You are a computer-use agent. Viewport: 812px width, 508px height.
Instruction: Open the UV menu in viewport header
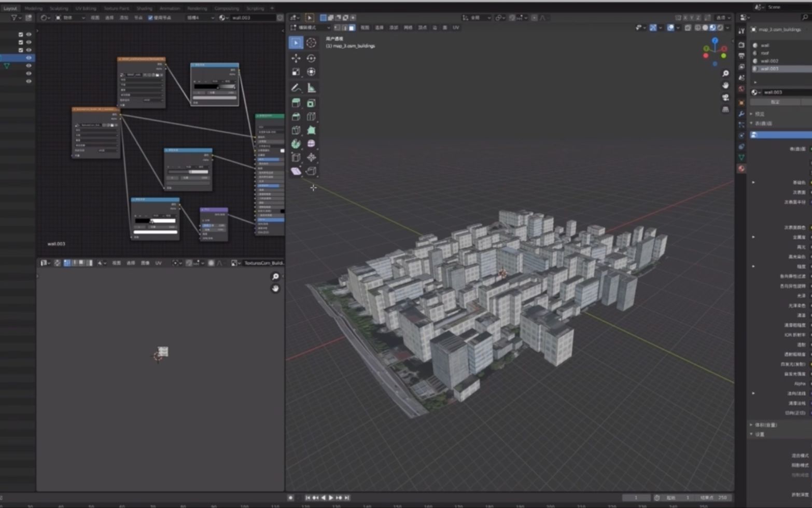tap(456, 28)
